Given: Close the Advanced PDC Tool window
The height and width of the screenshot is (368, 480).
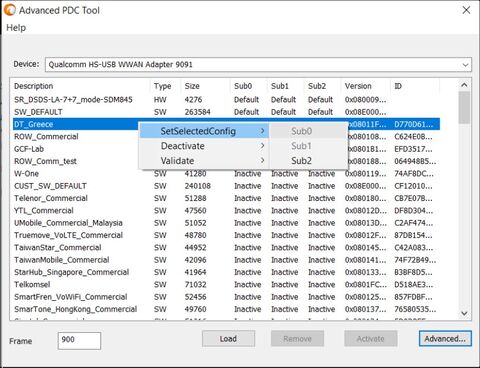Looking at the screenshot, I should pyautogui.click(x=466, y=10).
